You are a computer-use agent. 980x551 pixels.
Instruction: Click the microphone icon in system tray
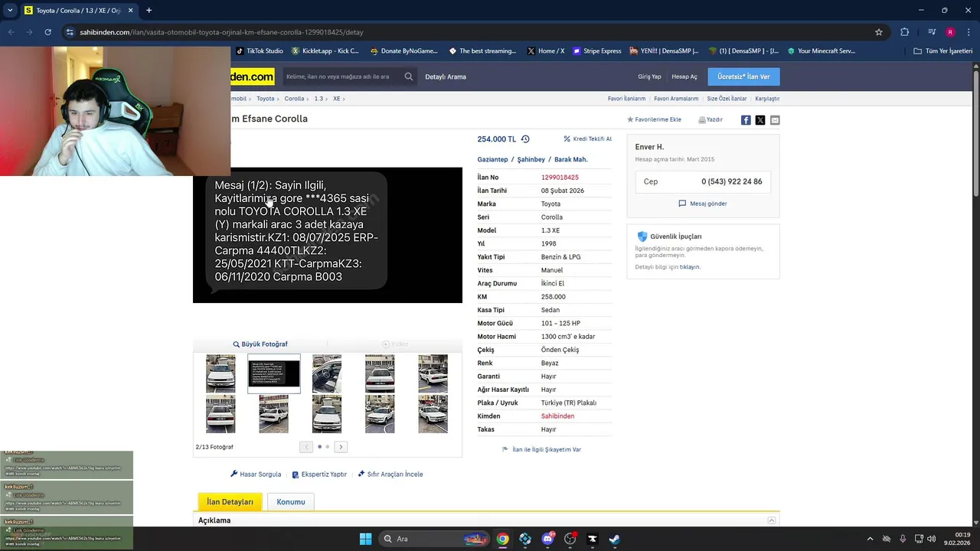tap(903, 539)
